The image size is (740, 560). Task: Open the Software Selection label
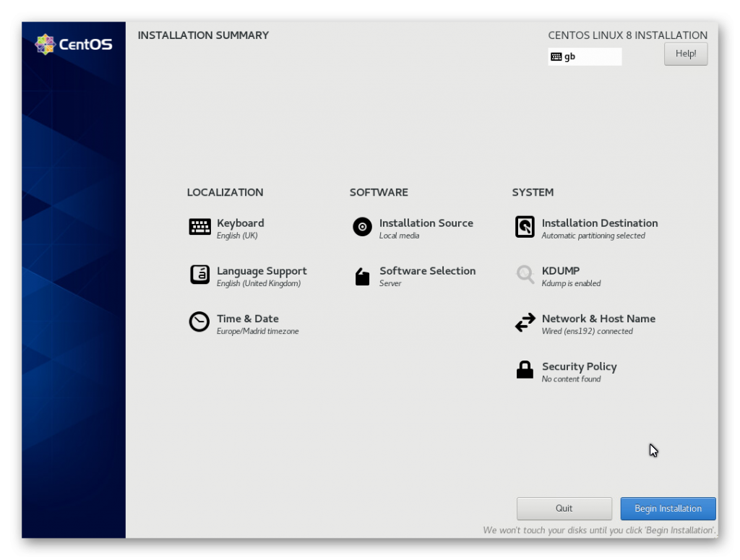coord(428,271)
